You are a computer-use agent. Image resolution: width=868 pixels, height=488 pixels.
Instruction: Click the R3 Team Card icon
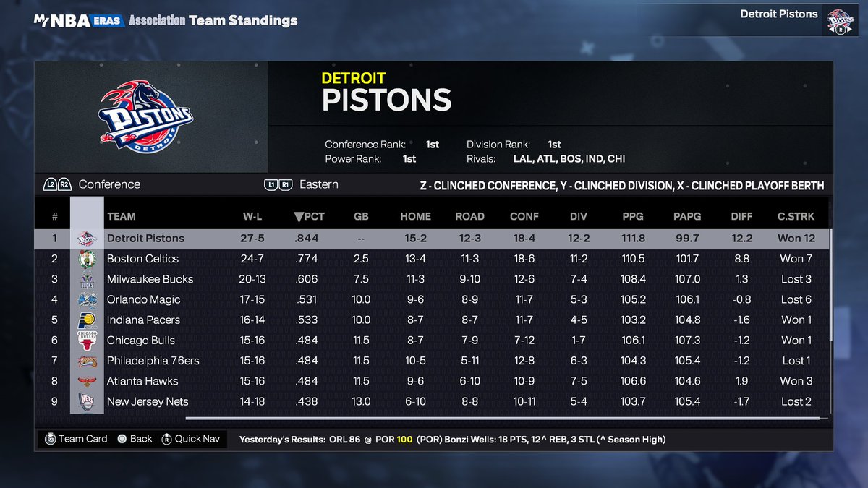(49, 439)
